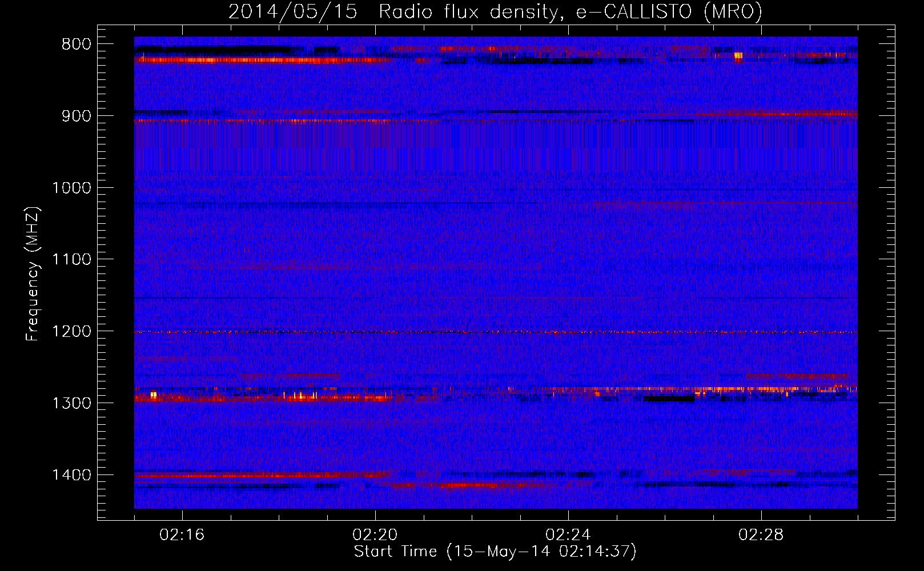
Task: Click the 02:24 time tick label
Action: tap(568, 535)
